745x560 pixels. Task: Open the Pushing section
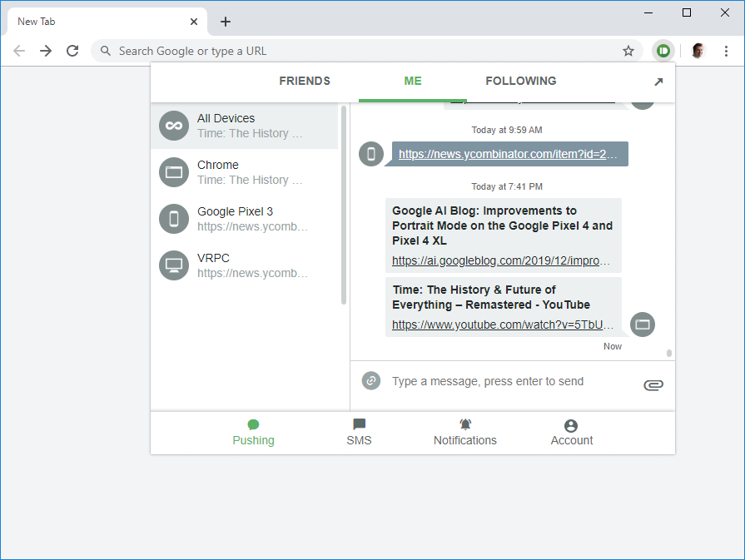(253, 434)
